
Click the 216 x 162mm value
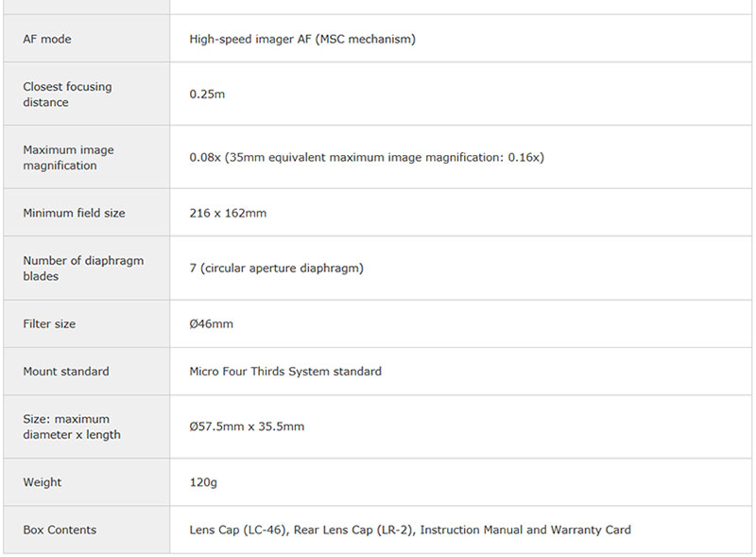coord(228,213)
